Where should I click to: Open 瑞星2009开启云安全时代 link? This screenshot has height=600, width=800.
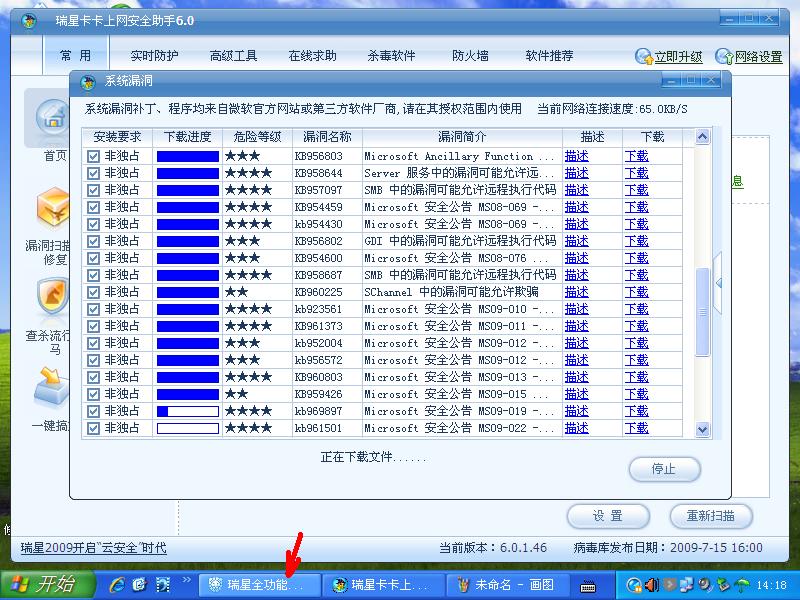[x=93, y=548]
